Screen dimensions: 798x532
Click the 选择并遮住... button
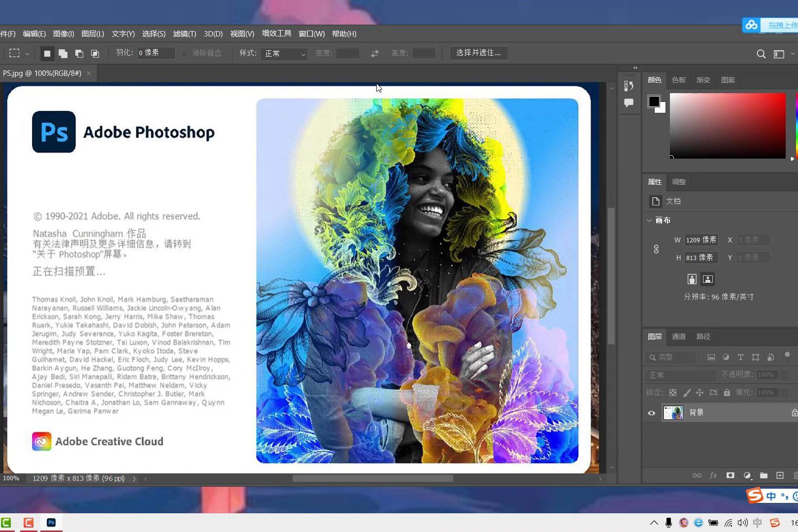pos(478,53)
